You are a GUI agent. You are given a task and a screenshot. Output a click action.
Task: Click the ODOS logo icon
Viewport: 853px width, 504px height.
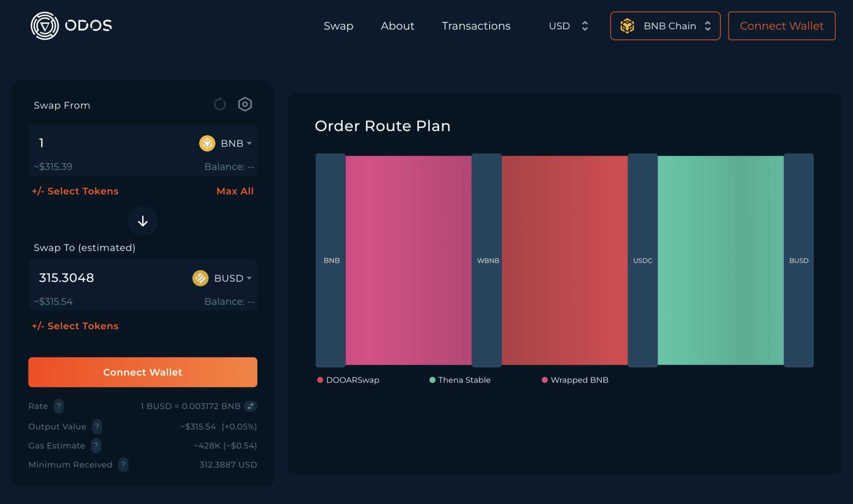[45, 26]
